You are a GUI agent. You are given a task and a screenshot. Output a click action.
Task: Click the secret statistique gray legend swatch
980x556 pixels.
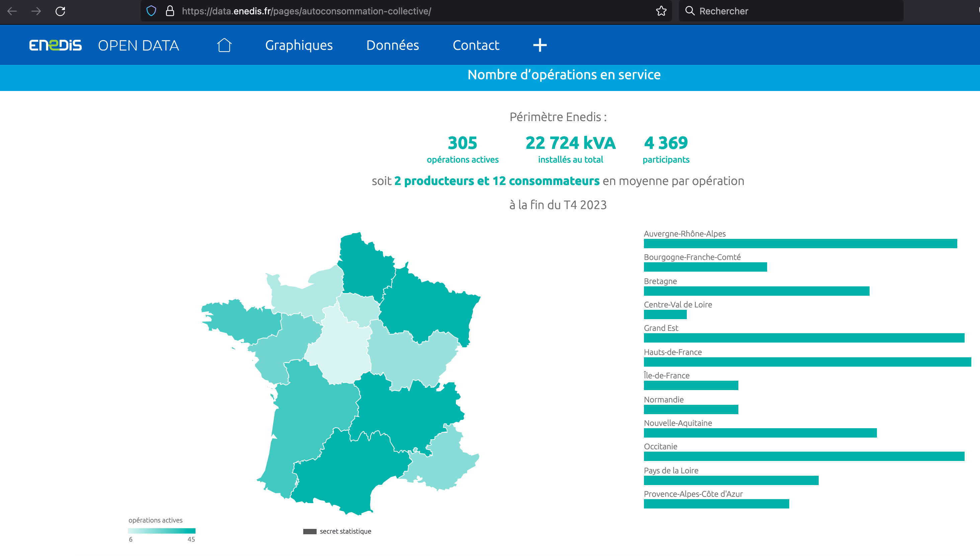(310, 531)
